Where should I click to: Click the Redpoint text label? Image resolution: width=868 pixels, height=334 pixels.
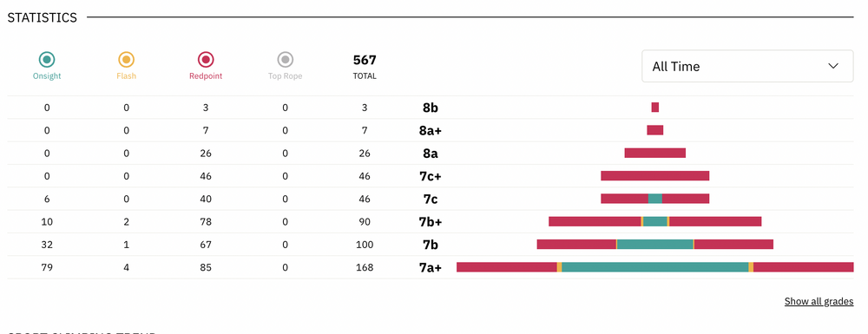click(x=206, y=76)
